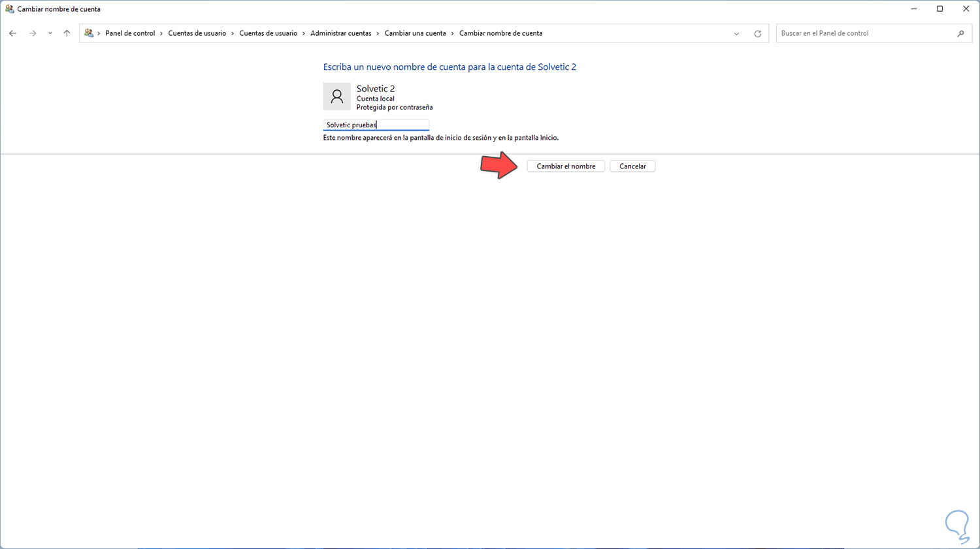This screenshot has width=980, height=549.
Task: Open the recent locations dropdown arrow
Action: tap(50, 33)
